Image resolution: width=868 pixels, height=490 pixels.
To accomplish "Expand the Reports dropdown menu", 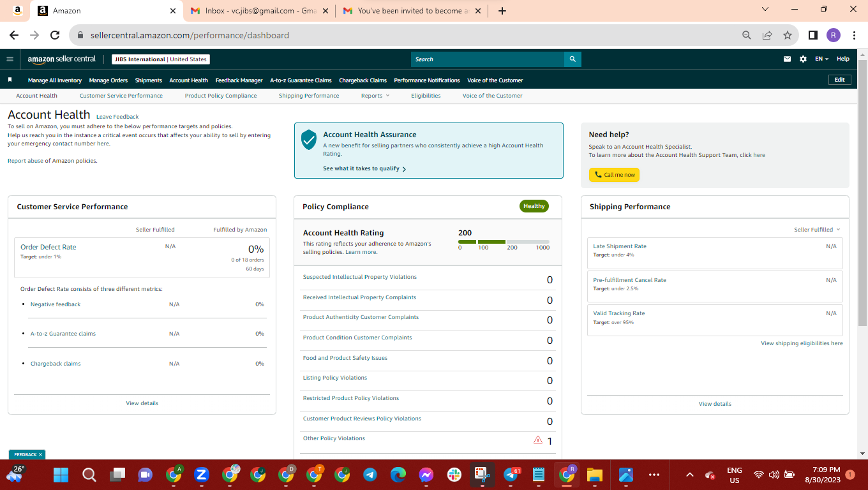I will pos(375,96).
